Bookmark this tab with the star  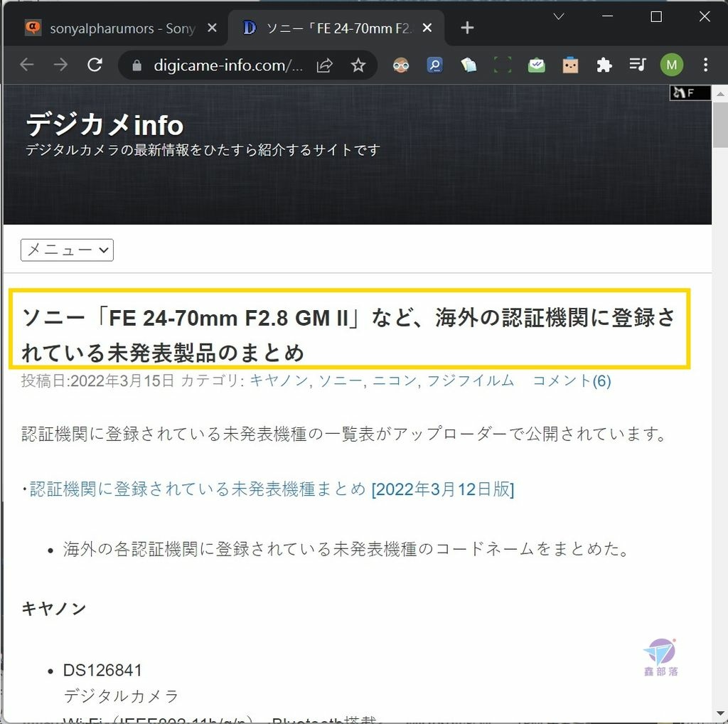click(358, 65)
